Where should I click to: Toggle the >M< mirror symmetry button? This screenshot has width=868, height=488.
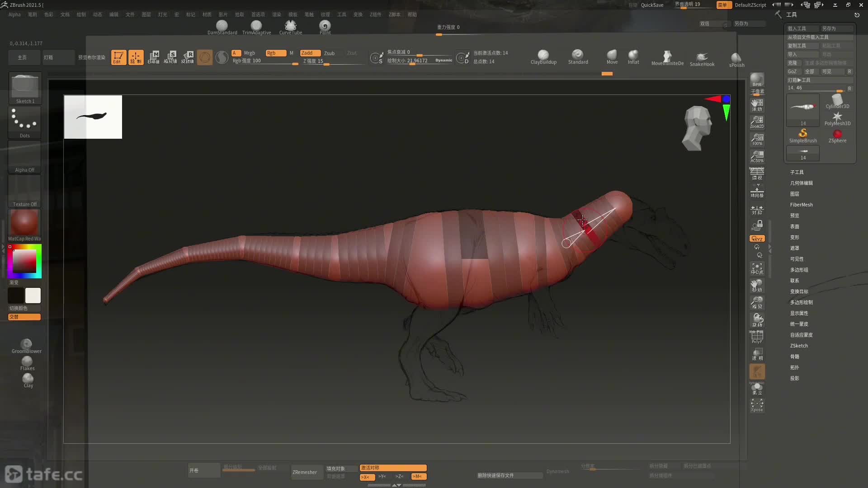[419, 476]
